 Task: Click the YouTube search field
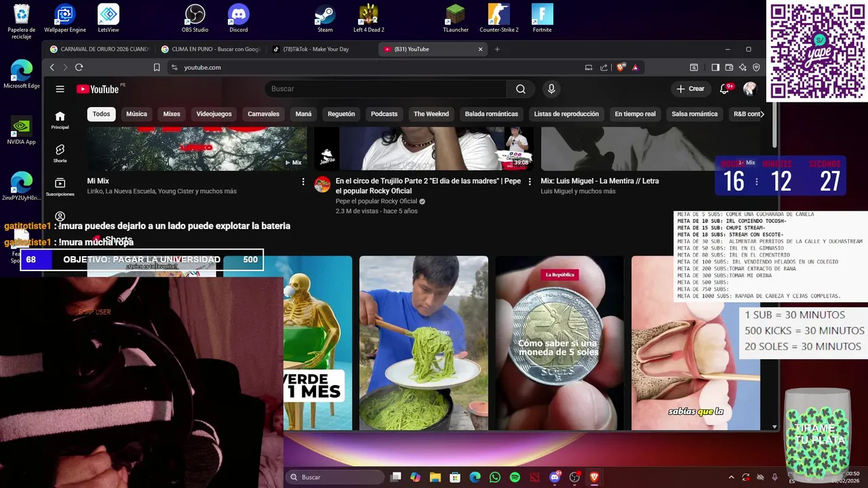[x=385, y=89]
